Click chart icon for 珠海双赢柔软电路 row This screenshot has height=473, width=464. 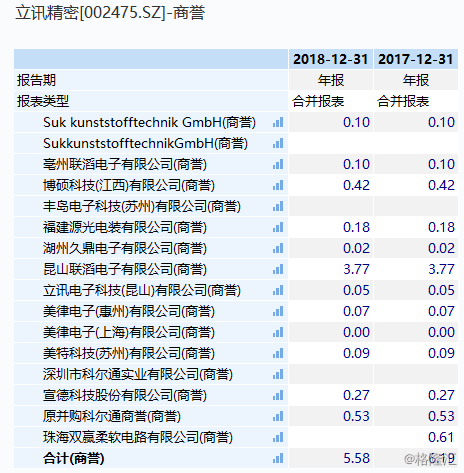(x=278, y=437)
